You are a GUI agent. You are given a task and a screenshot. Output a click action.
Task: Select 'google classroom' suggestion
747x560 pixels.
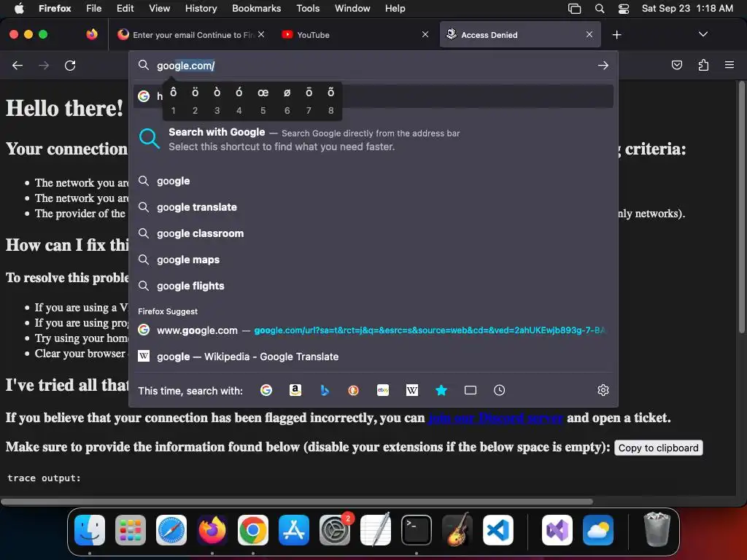coord(373,233)
